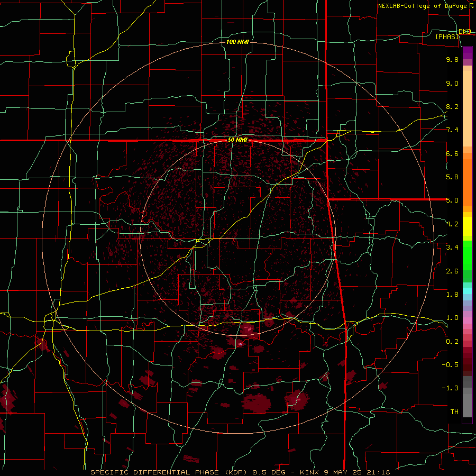Click the 6.6 scale value

click(x=452, y=153)
